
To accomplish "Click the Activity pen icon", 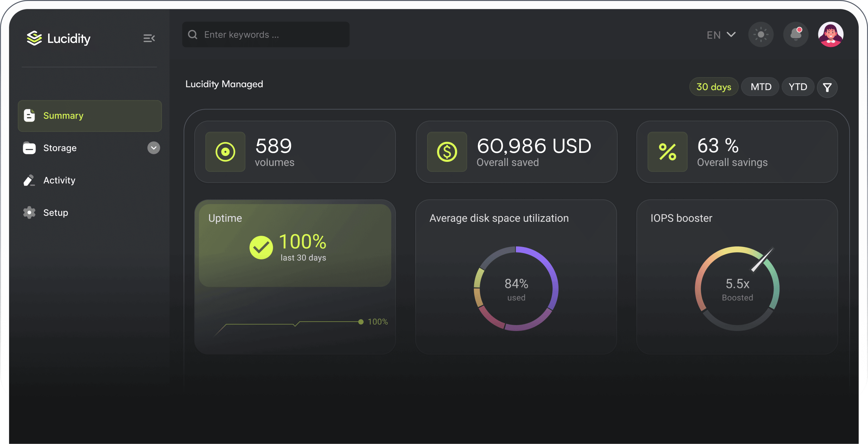I will (29, 180).
